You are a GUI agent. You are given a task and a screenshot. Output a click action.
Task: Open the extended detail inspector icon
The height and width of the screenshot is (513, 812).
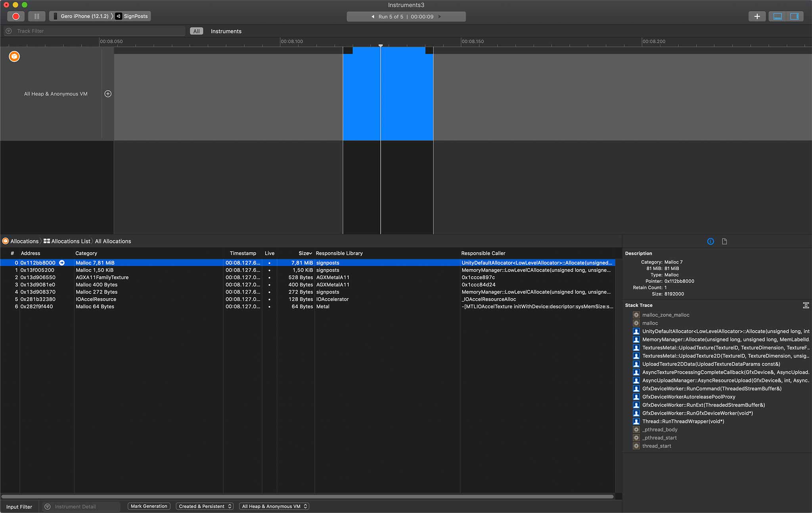coord(710,241)
